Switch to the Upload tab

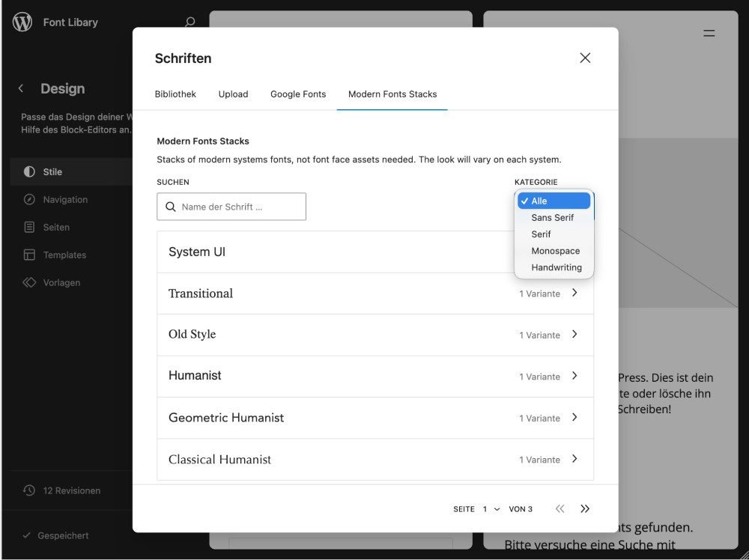233,94
